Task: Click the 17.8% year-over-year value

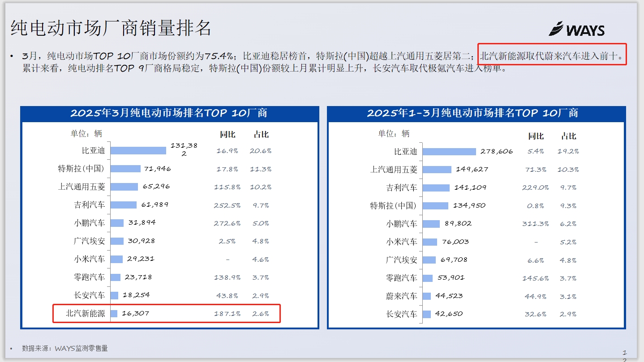Action: pyautogui.click(x=227, y=169)
